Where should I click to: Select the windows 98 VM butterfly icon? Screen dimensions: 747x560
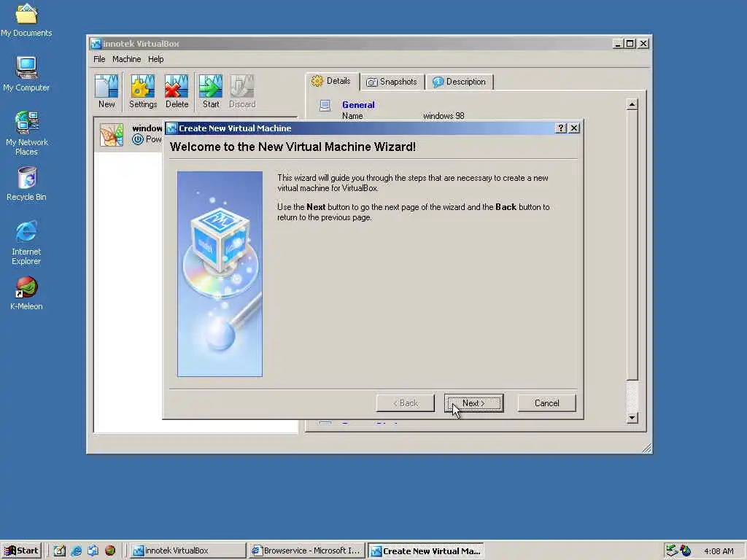pyautogui.click(x=112, y=134)
